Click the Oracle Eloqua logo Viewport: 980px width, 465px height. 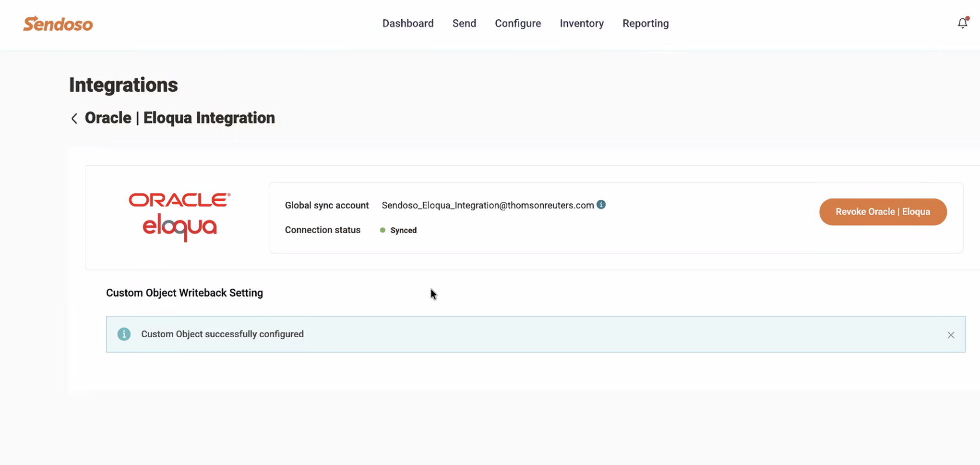pos(179,217)
